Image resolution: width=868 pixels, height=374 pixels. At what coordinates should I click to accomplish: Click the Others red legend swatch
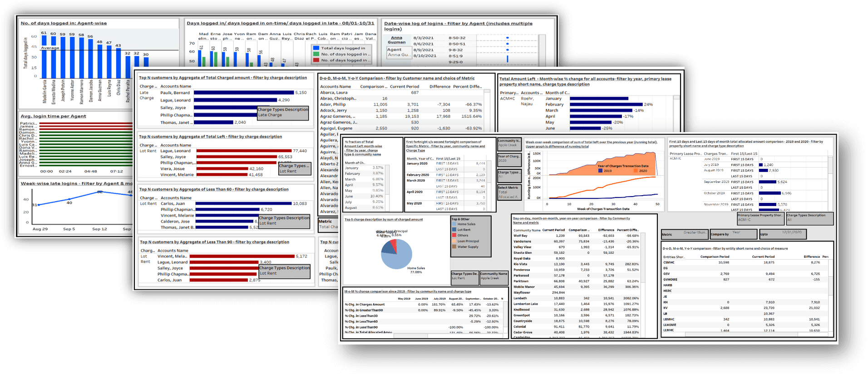pyautogui.click(x=454, y=236)
